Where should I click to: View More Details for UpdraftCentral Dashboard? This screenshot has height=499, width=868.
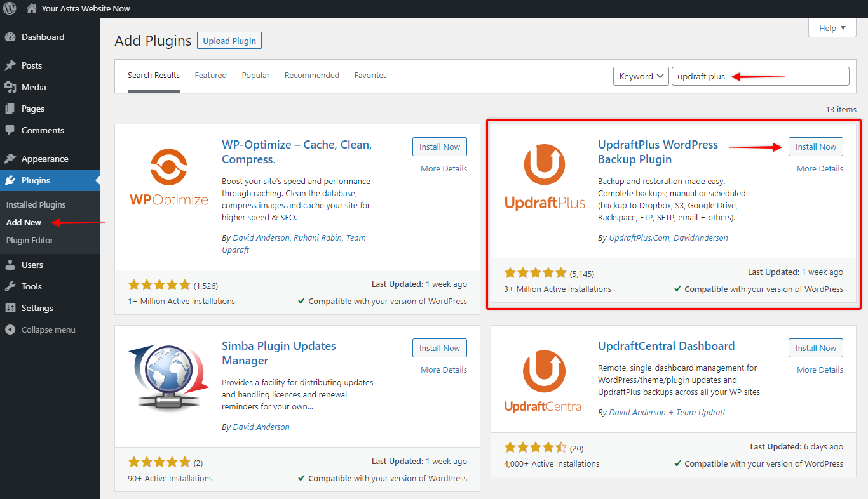(x=820, y=369)
